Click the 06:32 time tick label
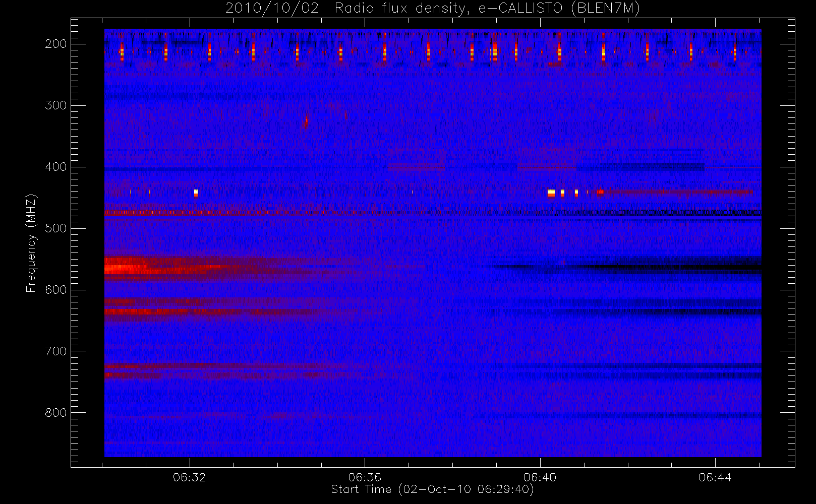 tap(190, 477)
